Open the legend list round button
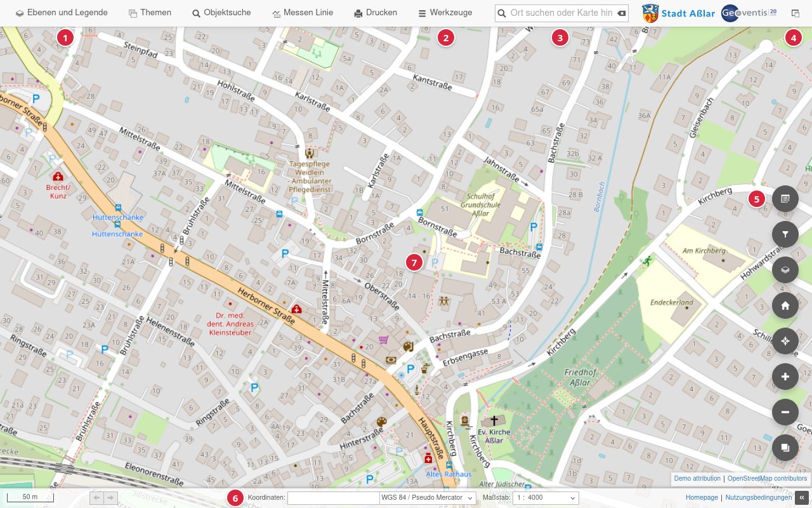Image resolution: width=812 pixels, height=508 pixels. (785, 199)
